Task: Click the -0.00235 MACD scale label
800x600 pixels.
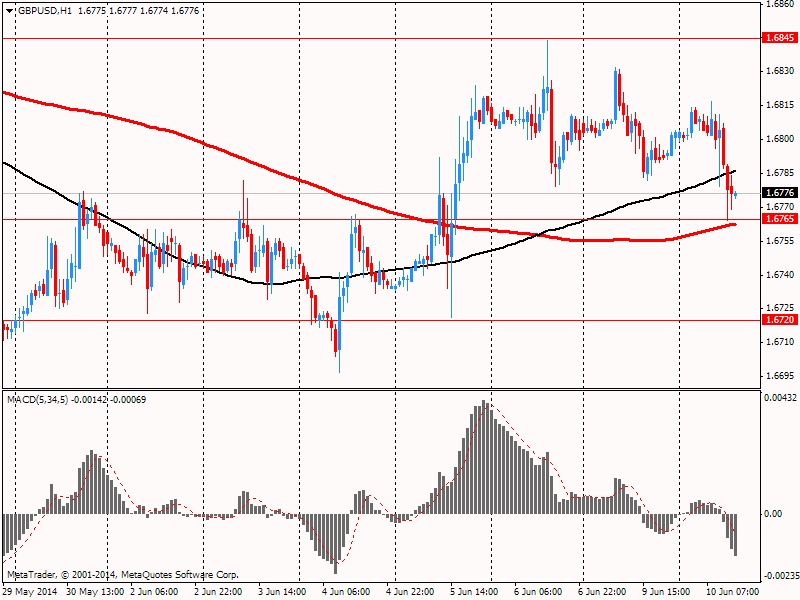Action: (778, 576)
